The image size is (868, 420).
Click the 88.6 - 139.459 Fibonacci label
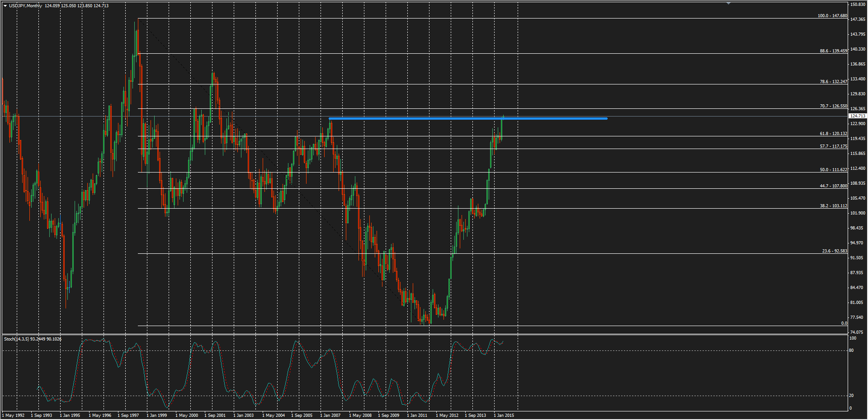click(x=833, y=51)
